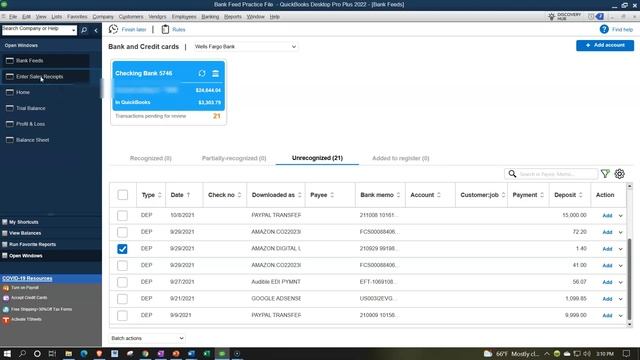The height and width of the screenshot is (360, 640).
Task: Expand action arrow for 72.20 deposit
Action: click(620, 232)
